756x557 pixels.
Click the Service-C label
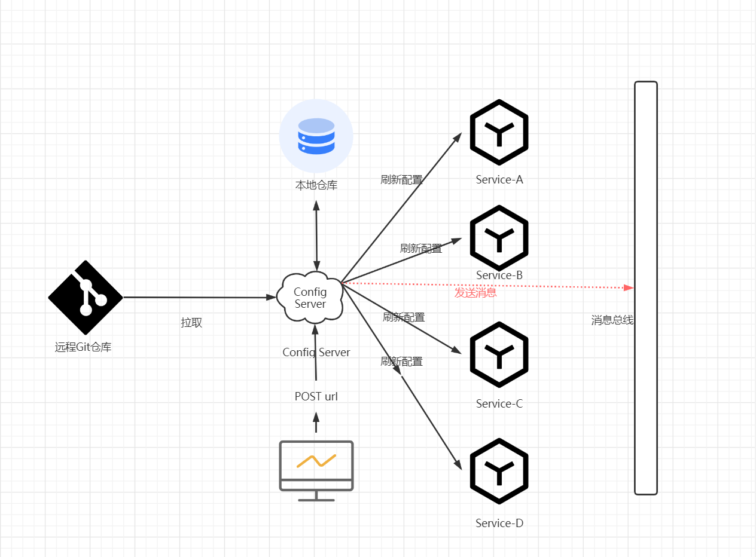499,403
